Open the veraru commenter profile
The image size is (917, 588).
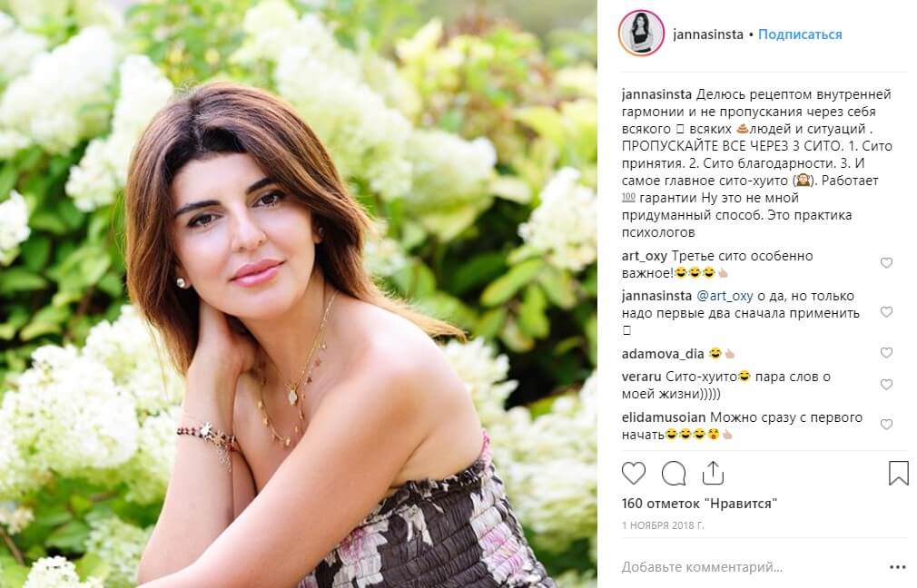[x=642, y=377]
